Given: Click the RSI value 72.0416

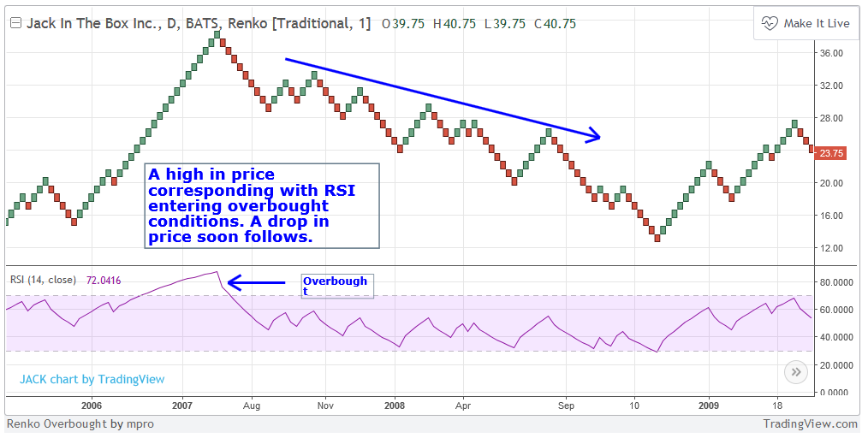Looking at the screenshot, I should [104, 281].
